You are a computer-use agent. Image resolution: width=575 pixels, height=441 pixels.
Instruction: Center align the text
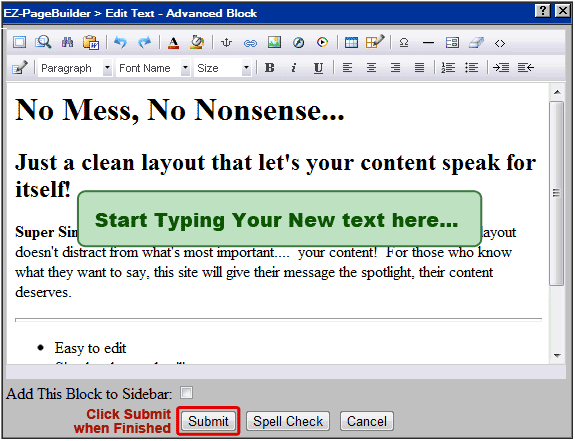click(x=371, y=68)
